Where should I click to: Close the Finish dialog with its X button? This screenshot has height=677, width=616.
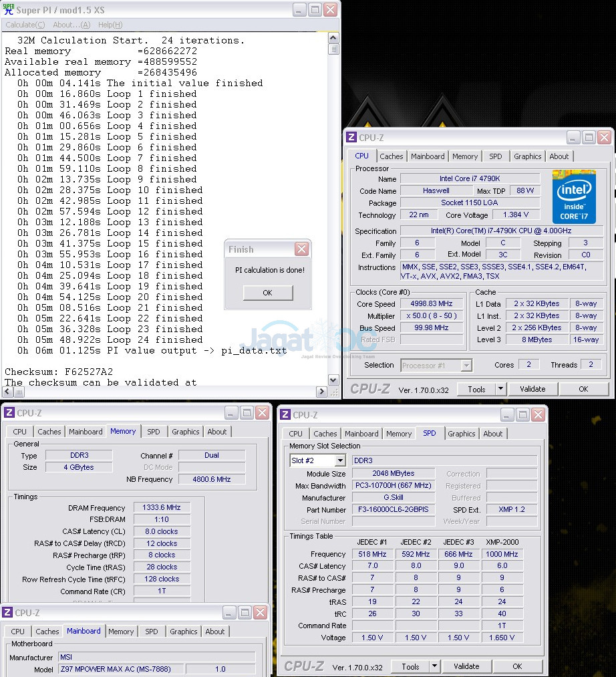pyautogui.click(x=301, y=249)
